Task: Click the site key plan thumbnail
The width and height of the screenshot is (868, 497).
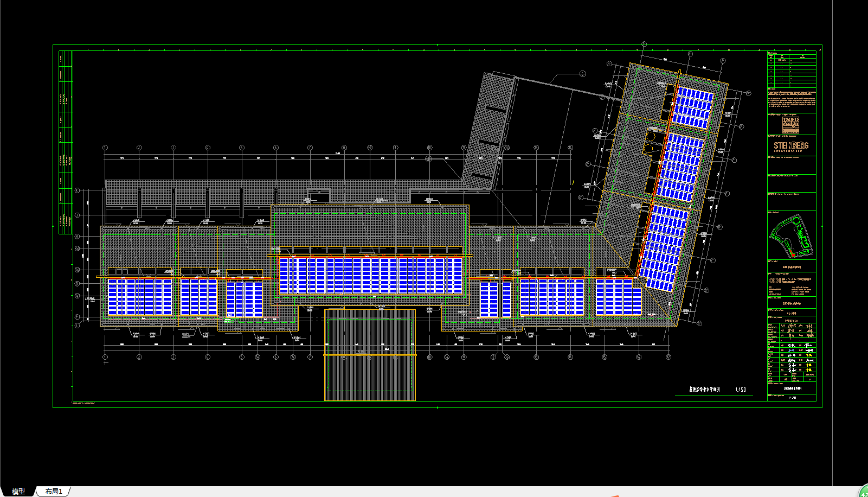Action: (792, 236)
